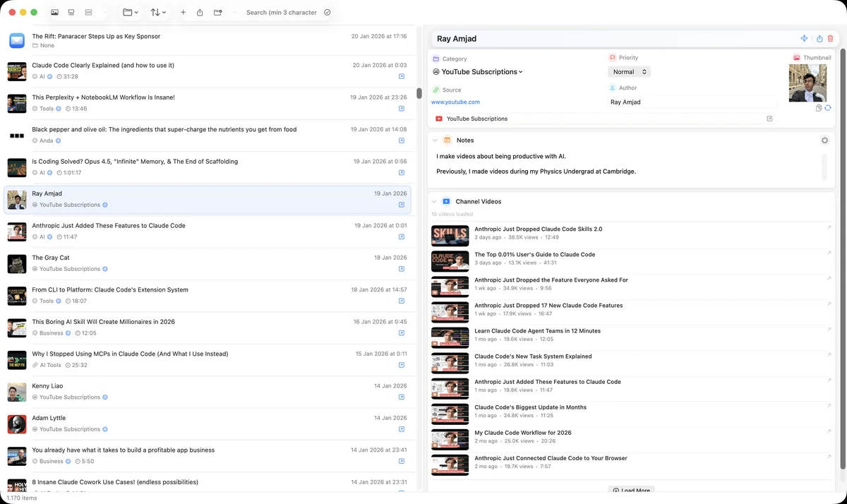Viewport: 847px width, 504px height.
Task: Open the www.youtube.com source link
Action: [x=455, y=102]
